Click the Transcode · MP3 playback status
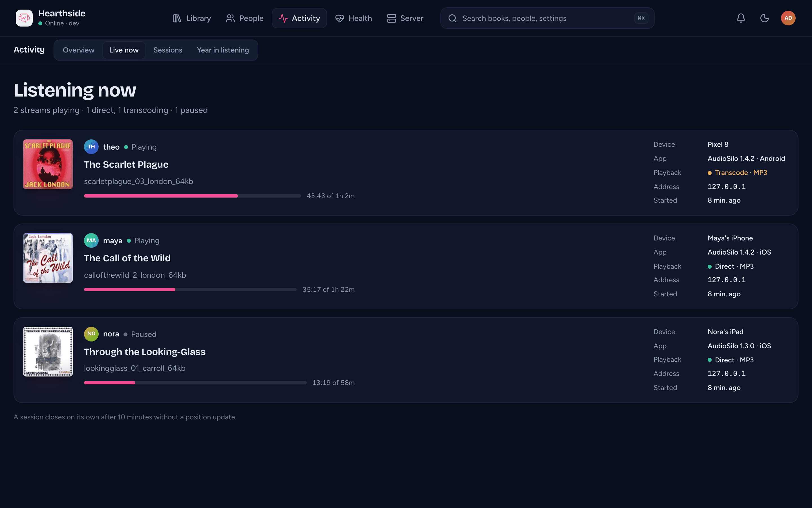Viewport: 812px width, 508px height. [x=738, y=173]
